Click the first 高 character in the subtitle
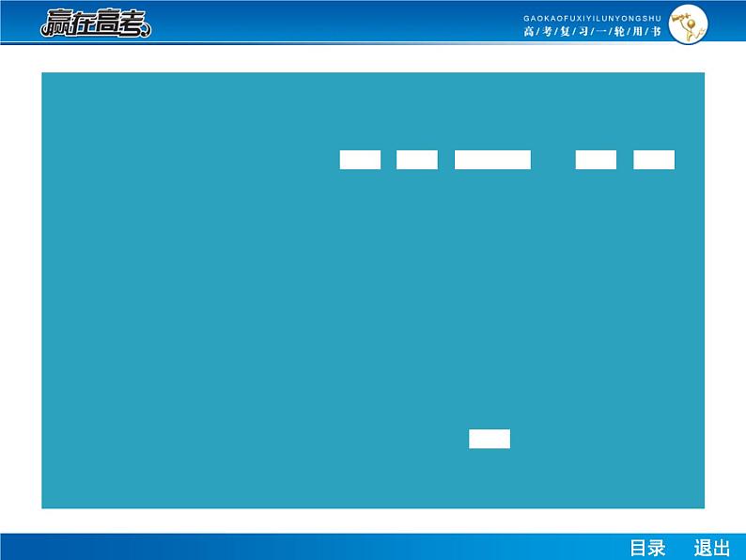The height and width of the screenshot is (560, 746). [528, 32]
